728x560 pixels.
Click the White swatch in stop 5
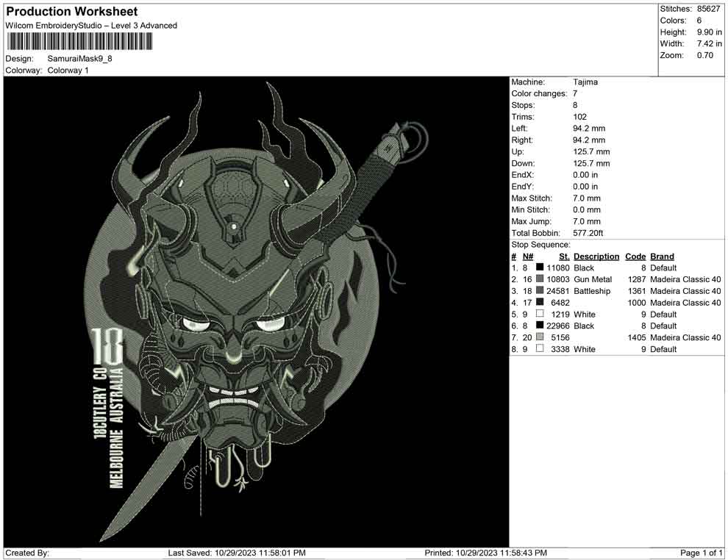point(540,314)
